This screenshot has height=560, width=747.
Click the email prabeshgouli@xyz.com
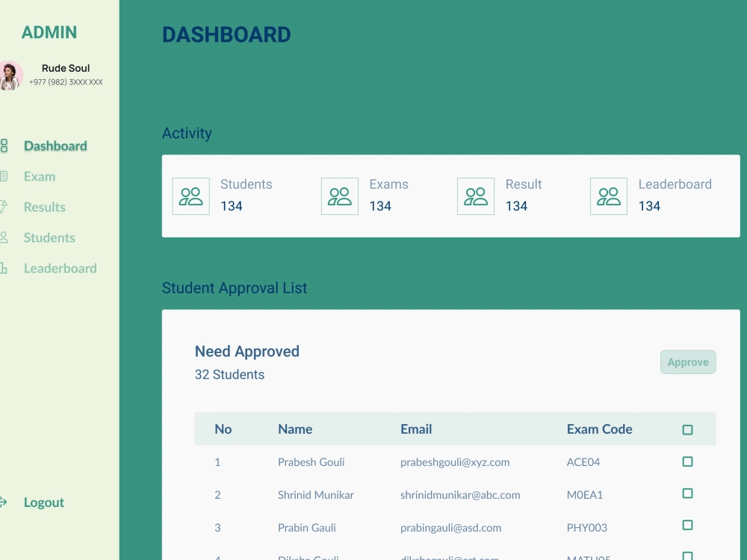tap(455, 462)
